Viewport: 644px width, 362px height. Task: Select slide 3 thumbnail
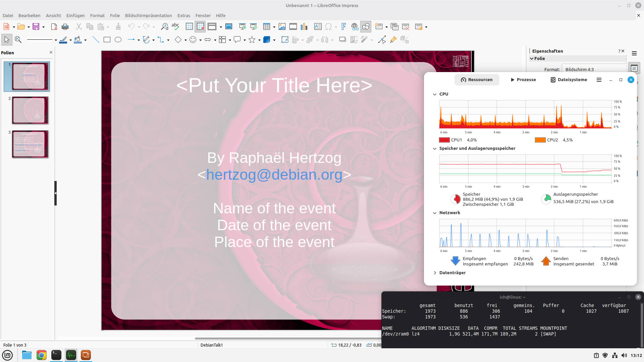30,144
